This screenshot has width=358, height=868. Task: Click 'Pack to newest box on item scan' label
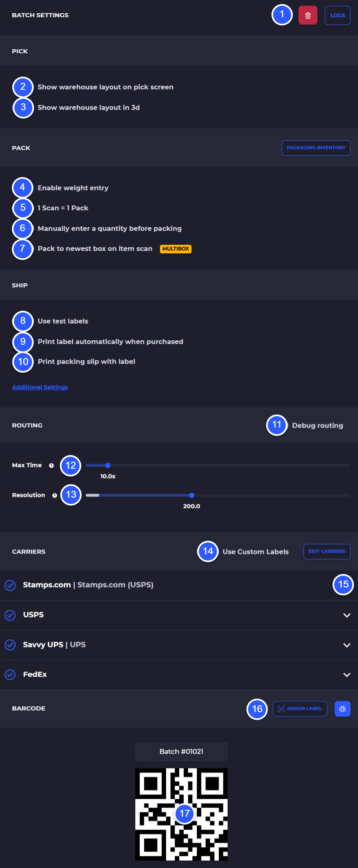(x=95, y=248)
